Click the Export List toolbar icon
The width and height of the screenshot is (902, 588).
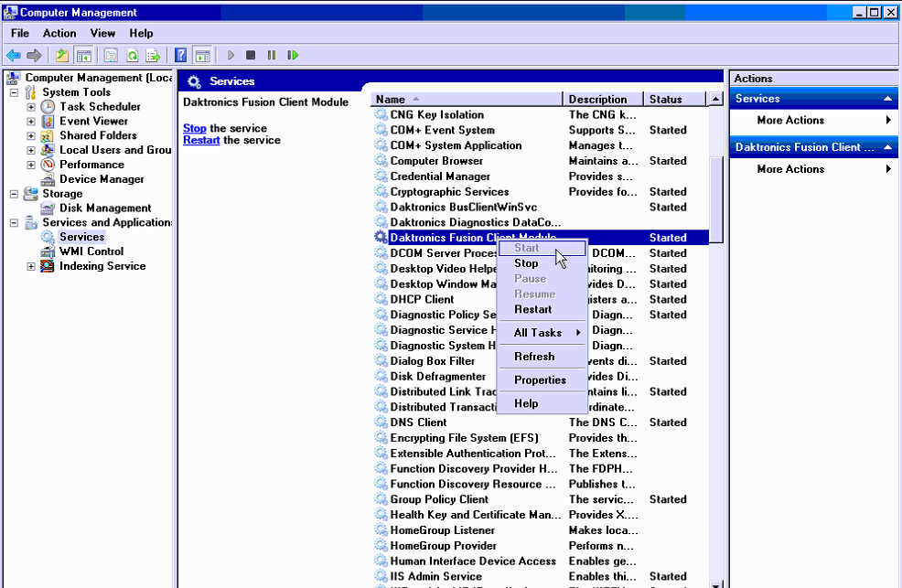click(x=153, y=56)
